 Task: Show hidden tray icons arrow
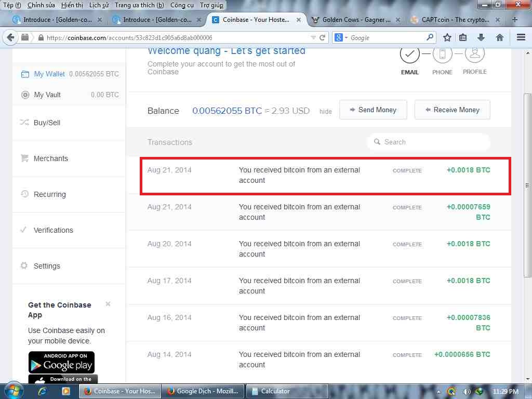[x=438, y=392]
